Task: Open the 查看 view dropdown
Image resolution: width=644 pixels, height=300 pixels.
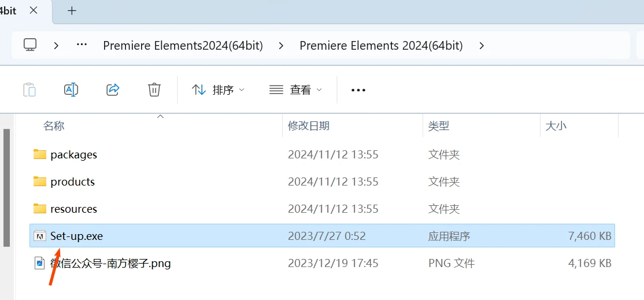Action: [295, 90]
